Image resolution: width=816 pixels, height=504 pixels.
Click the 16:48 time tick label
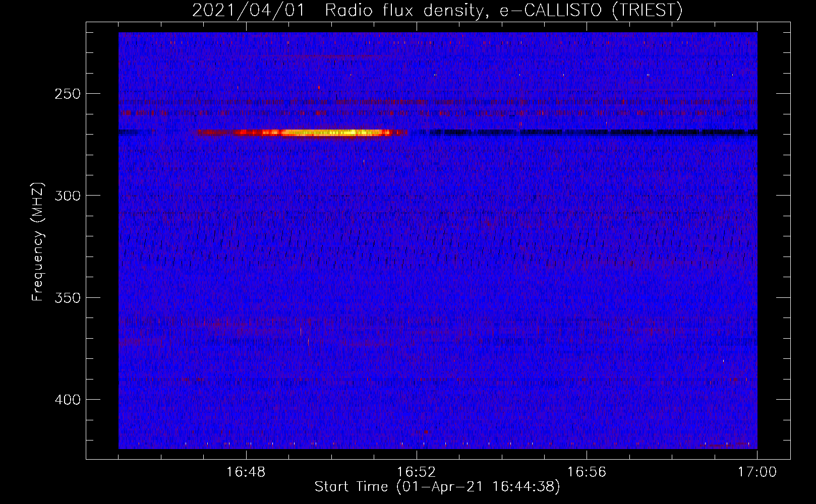(246, 472)
